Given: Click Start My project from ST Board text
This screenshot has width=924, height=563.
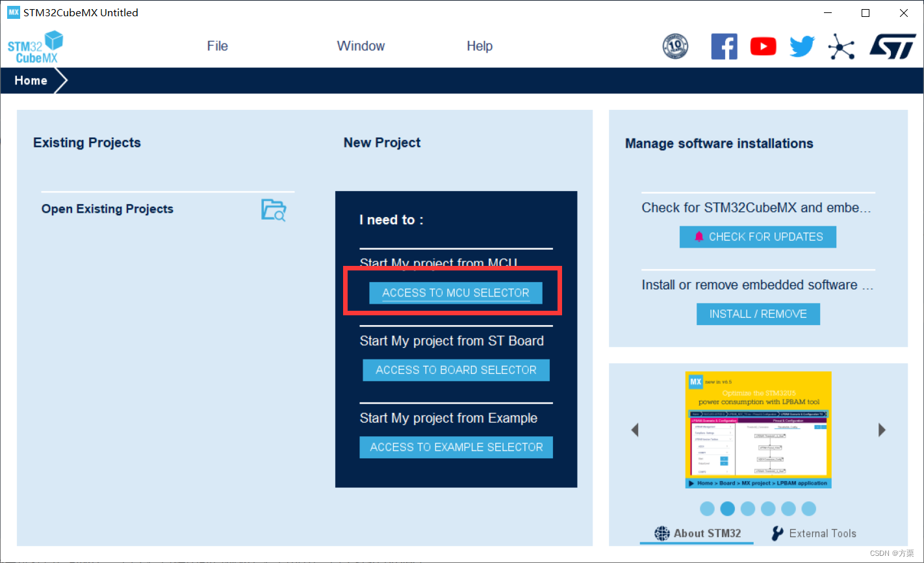Looking at the screenshot, I should pyautogui.click(x=452, y=341).
